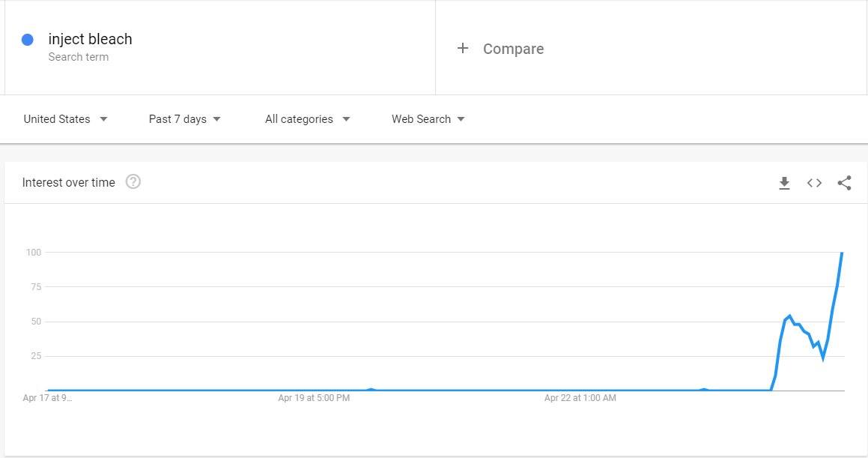868x458 pixels.
Task: Share the Interest over time chart
Action: 844,183
